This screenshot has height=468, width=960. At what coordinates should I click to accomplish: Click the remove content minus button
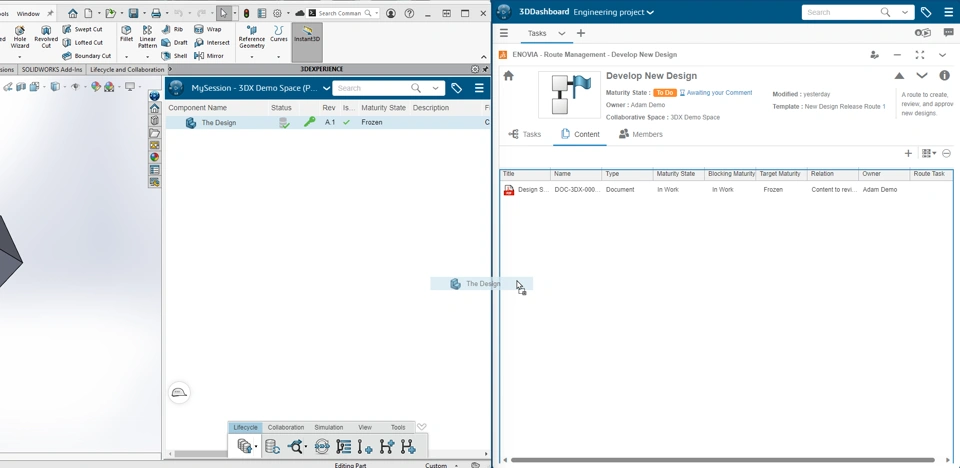point(947,153)
